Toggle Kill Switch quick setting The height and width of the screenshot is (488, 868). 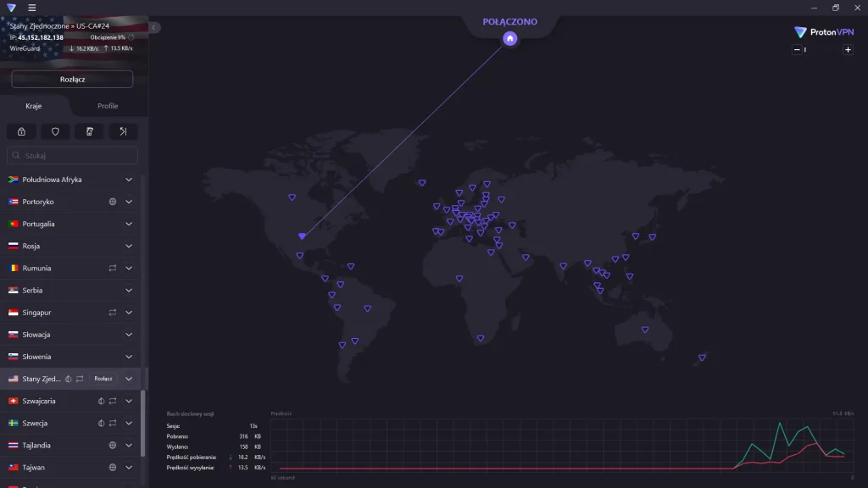point(89,131)
